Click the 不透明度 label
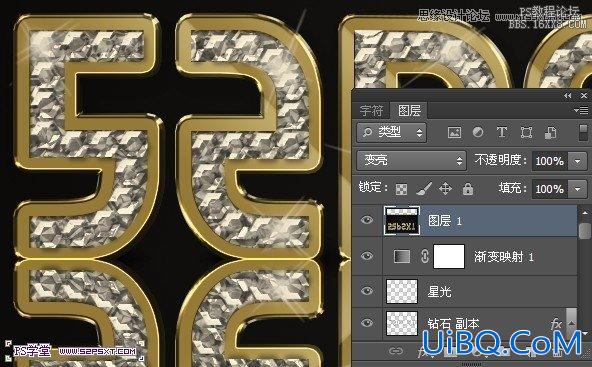Image resolution: width=592 pixels, height=367 pixels. (x=500, y=160)
